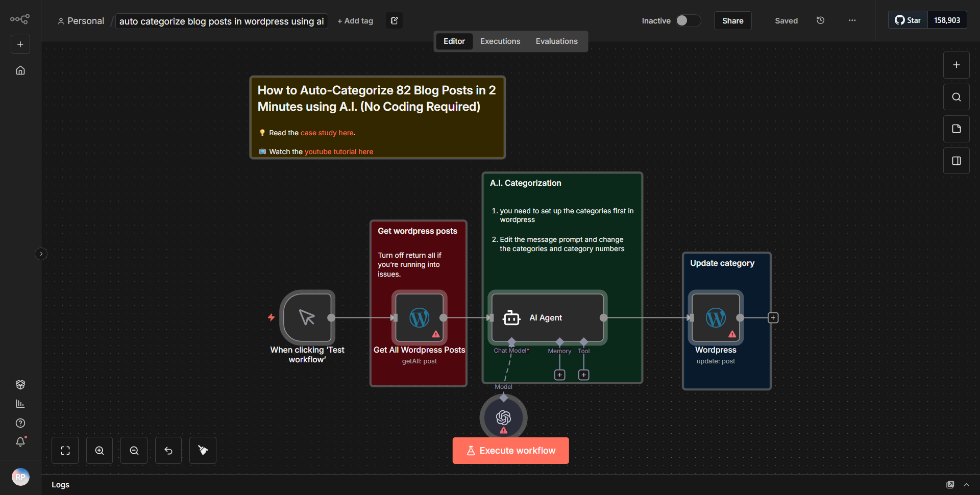Click the zoom out icon
Viewport: 980px width, 495px height.
134,451
